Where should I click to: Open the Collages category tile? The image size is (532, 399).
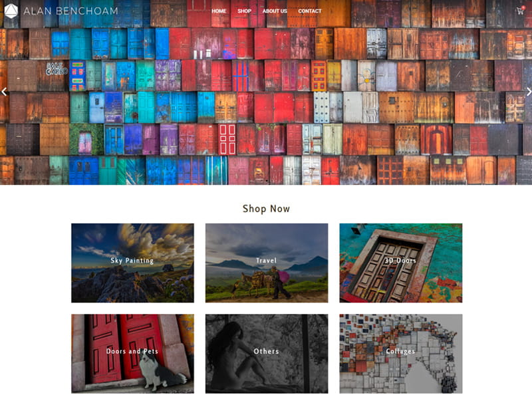[x=401, y=354]
